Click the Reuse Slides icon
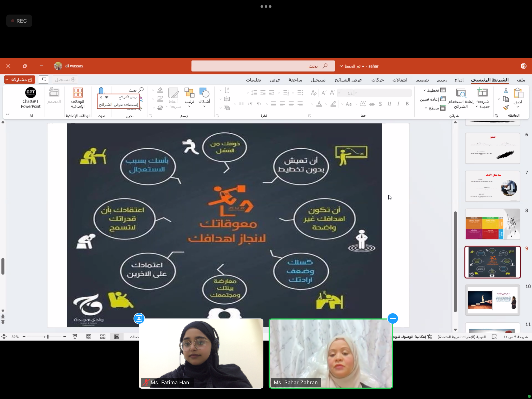This screenshot has width=532, height=399. point(461,93)
